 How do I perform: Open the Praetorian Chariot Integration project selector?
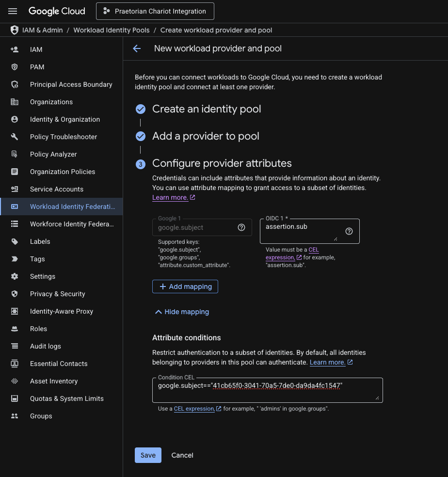pos(155,11)
